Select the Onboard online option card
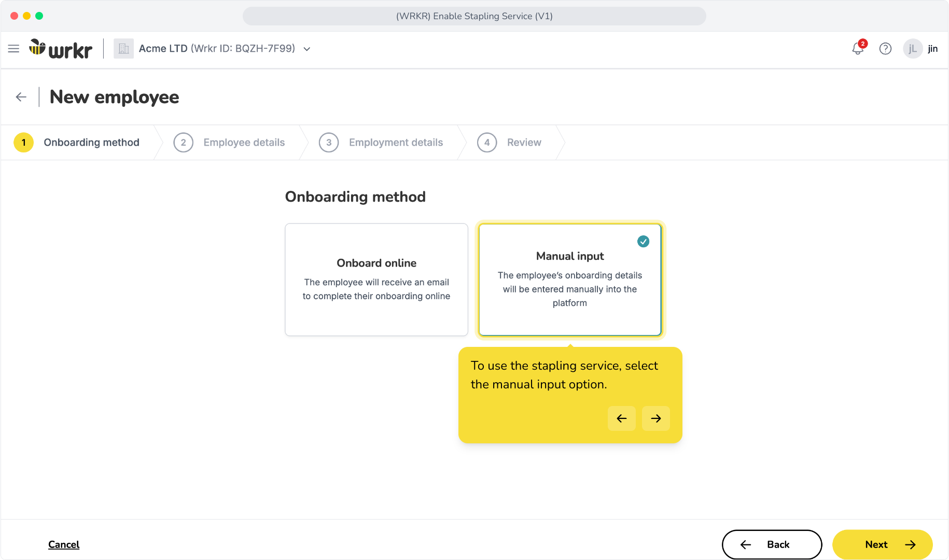This screenshot has width=949, height=560. pyautogui.click(x=376, y=279)
